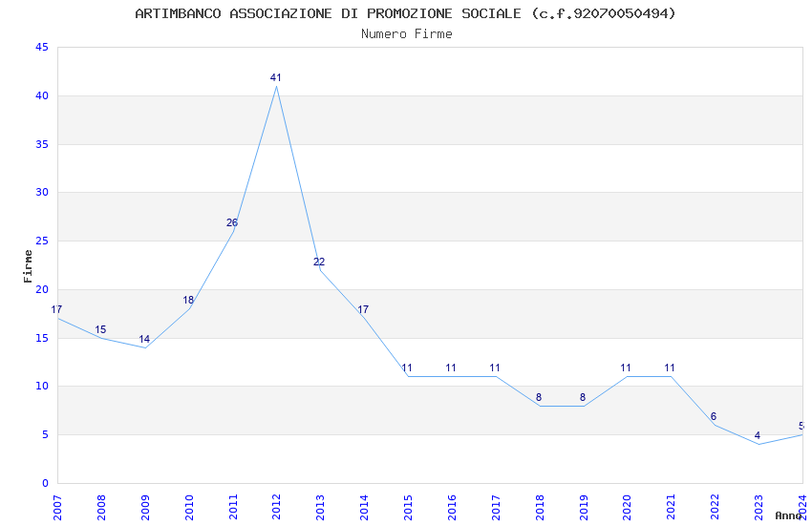
Task: Click the 2012 x-axis year label
Action: point(276,508)
